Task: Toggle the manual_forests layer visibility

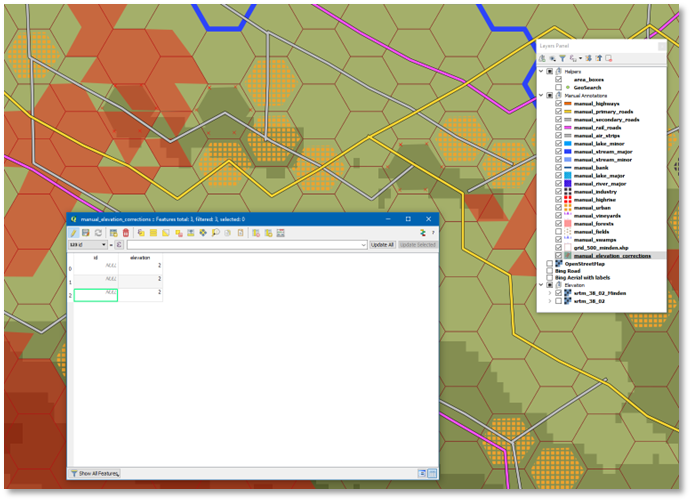Action: [x=559, y=223]
